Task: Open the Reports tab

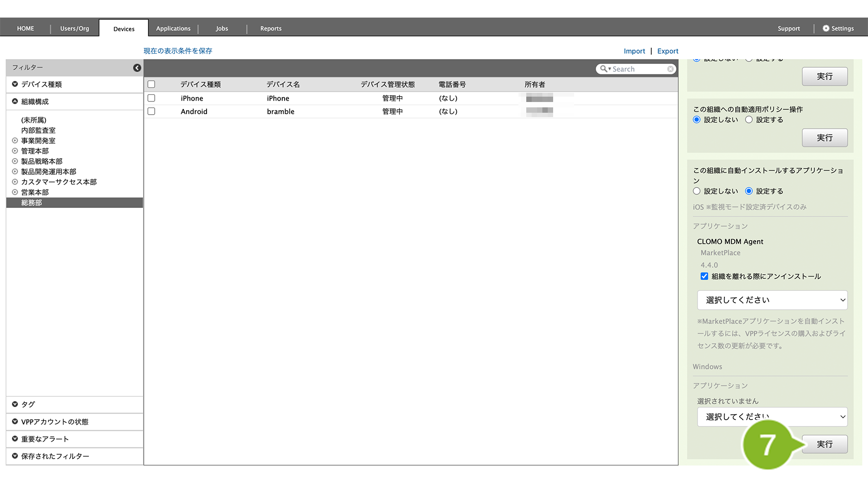Action: (x=270, y=28)
